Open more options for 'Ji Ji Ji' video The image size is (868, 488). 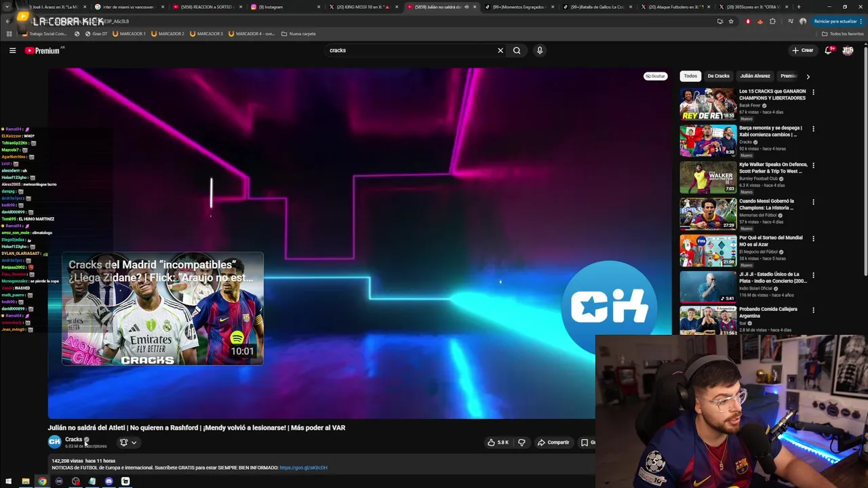click(813, 275)
